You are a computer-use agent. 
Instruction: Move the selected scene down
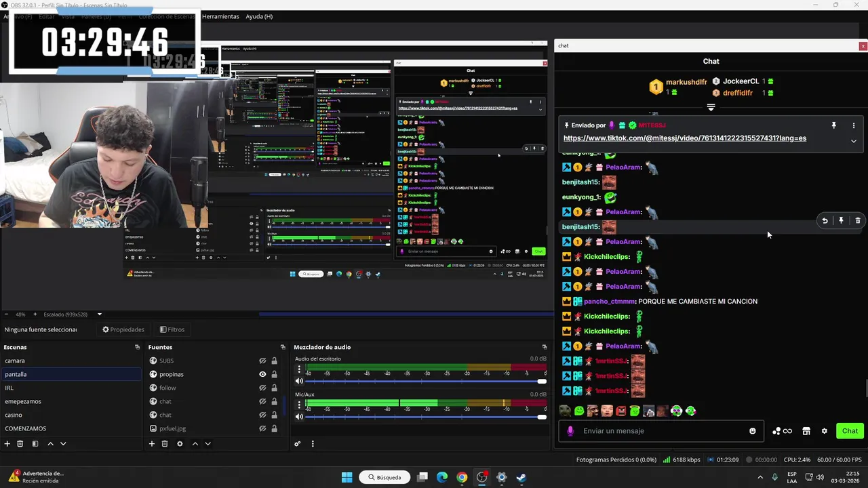coord(63,444)
